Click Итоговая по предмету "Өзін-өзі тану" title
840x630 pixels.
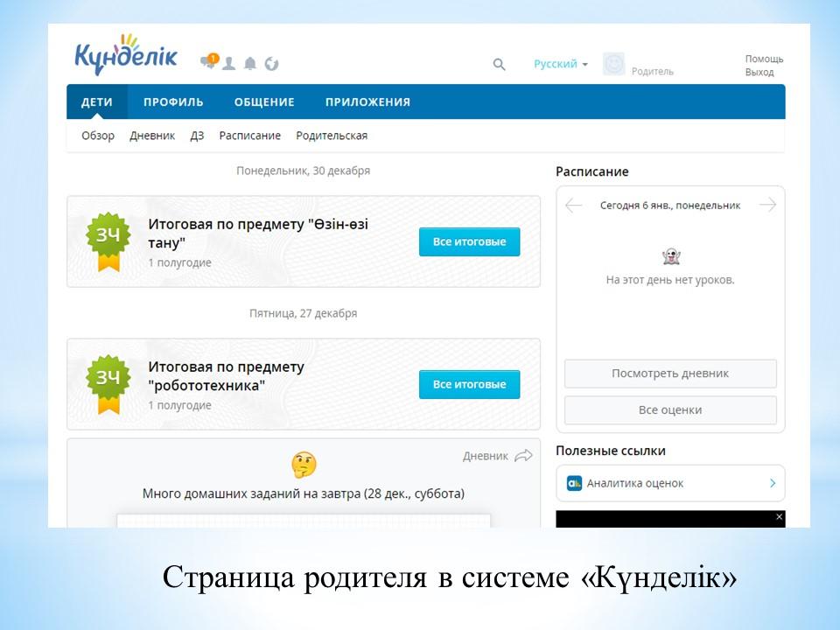coord(258,233)
